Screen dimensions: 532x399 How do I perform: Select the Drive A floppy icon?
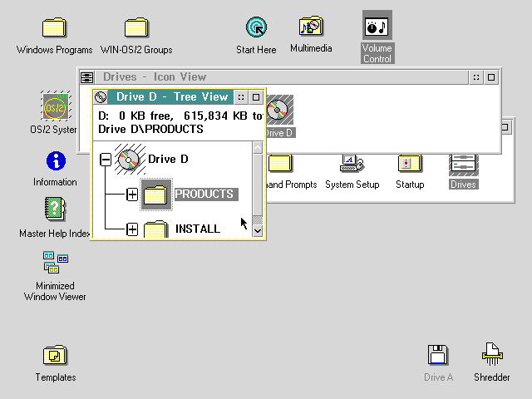438,355
